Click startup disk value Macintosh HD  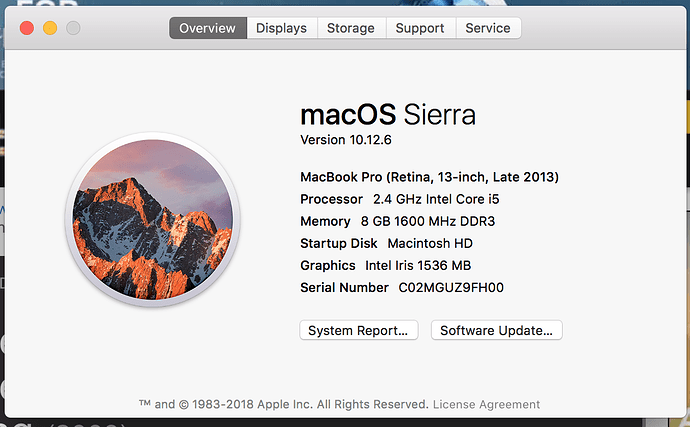click(x=430, y=243)
